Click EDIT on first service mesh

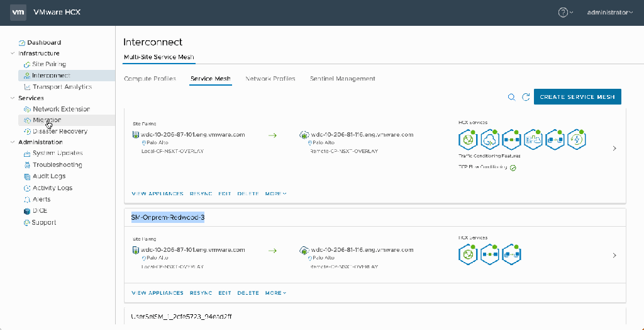point(225,193)
